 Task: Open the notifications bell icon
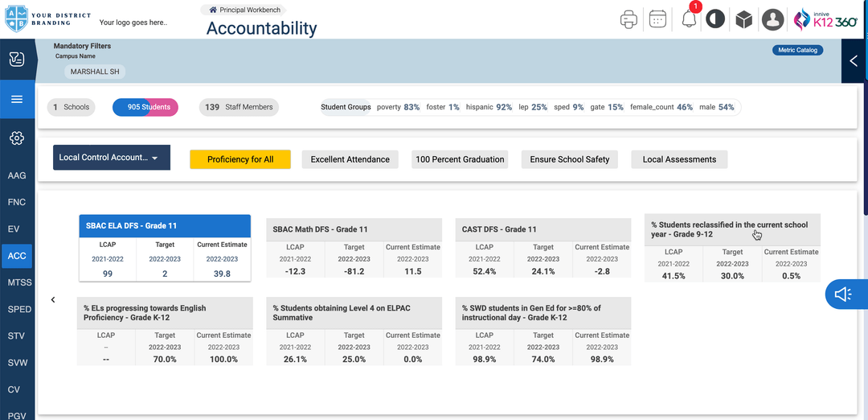[x=689, y=20]
